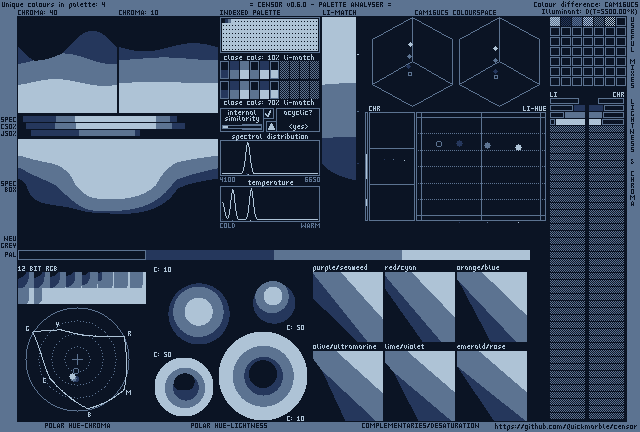The image size is (640, 432).
Task: Click the hollow square marker in left cube
Action: pyautogui.click(x=410, y=74)
